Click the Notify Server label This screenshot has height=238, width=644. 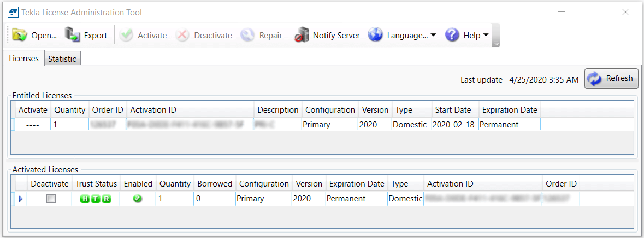pos(336,36)
